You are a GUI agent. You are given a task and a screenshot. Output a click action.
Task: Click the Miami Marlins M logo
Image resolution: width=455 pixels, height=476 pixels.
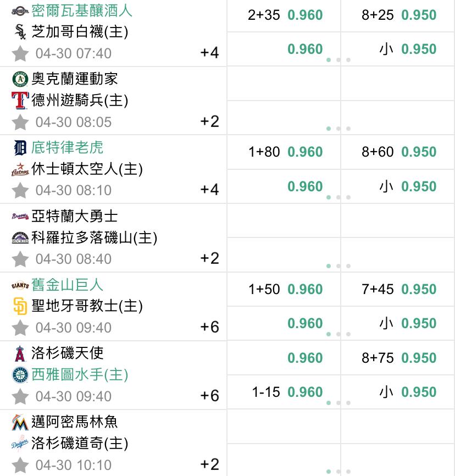click(x=20, y=422)
